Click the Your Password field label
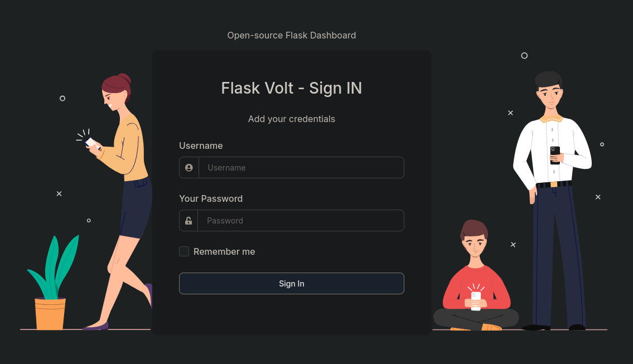The height and width of the screenshot is (364, 633). tap(211, 198)
